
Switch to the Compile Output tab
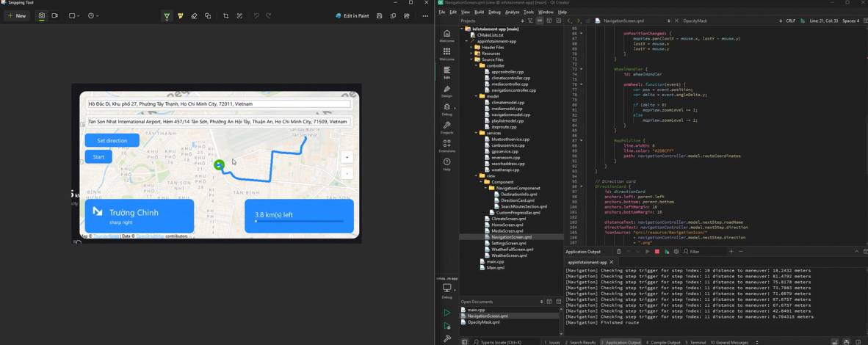[664, 342]
